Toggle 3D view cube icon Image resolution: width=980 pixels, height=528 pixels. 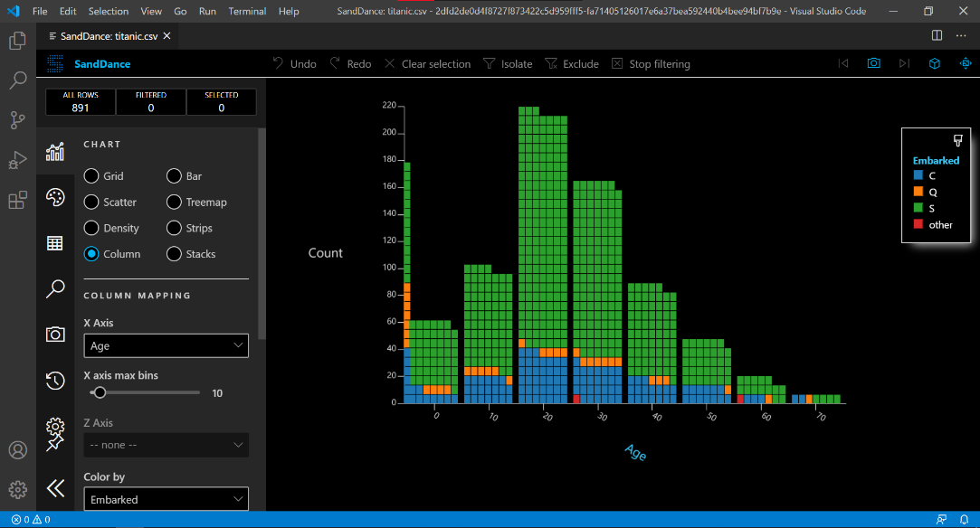(x=935, y=63)
